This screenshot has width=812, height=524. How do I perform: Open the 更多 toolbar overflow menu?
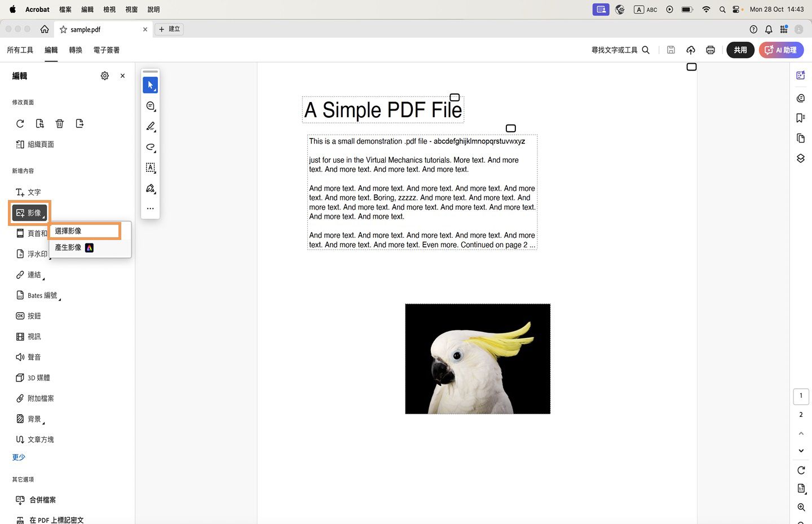point(150,208)
